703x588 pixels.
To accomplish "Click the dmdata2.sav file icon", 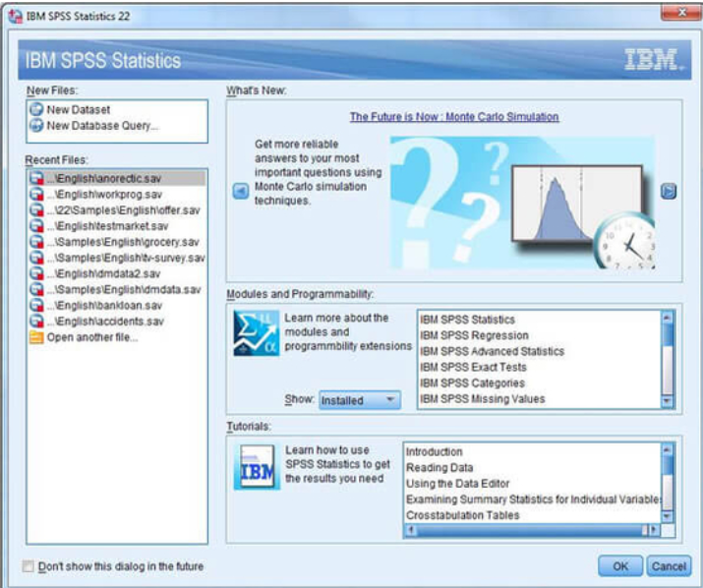I will [x=36, y=273].
